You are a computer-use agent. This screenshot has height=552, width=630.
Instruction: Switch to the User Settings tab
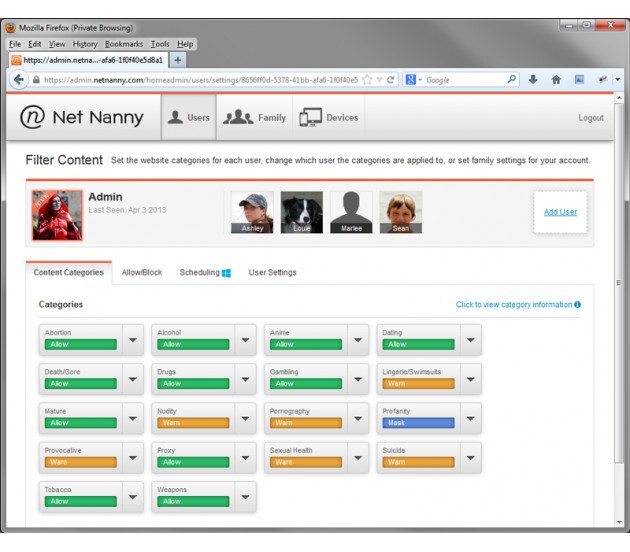[272, 272]
